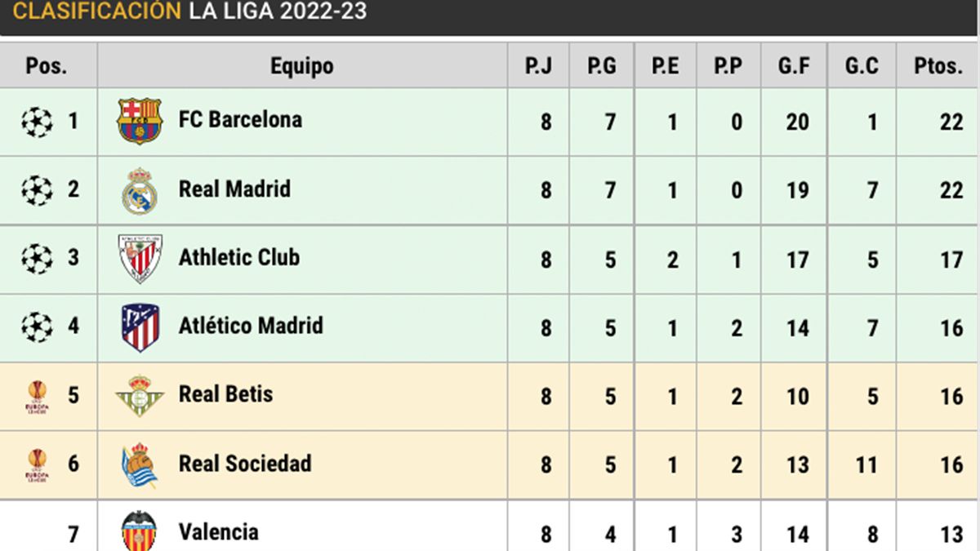Click the Real Betis crest icon
Screen dimensions: 980x551
(140, 396)
